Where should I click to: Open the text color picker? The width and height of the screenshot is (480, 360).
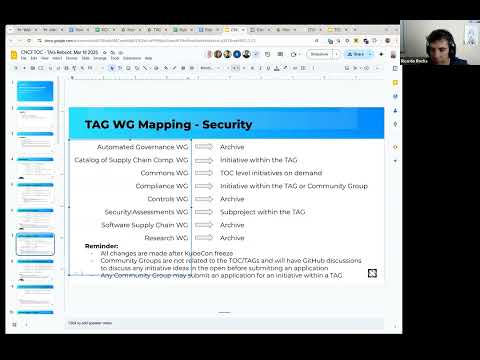click(277, 68)
